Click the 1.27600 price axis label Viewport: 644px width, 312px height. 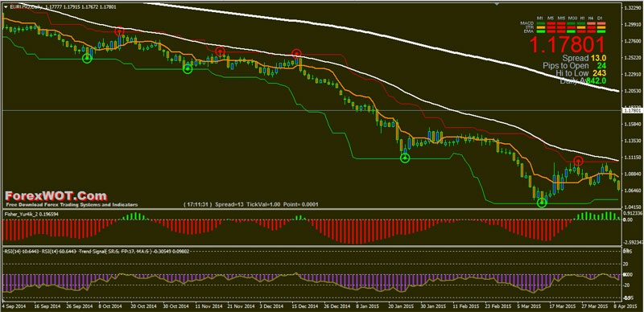pos(633,41)
